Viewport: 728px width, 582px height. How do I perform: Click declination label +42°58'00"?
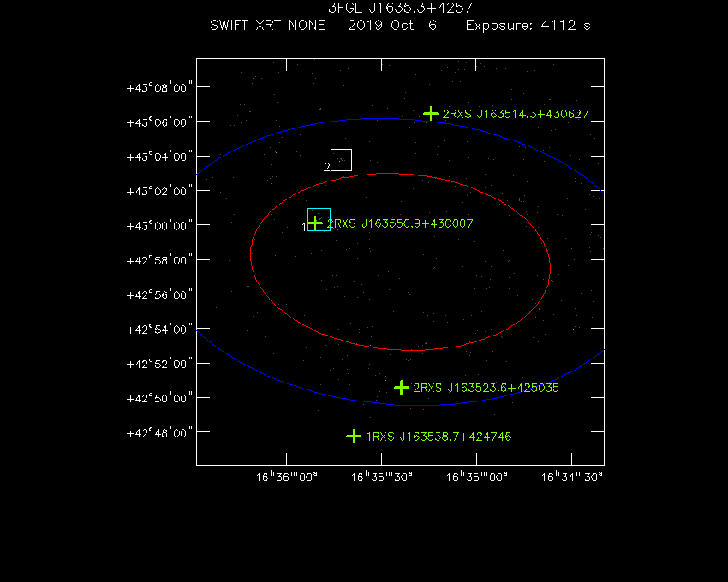(x=159, y=260)
